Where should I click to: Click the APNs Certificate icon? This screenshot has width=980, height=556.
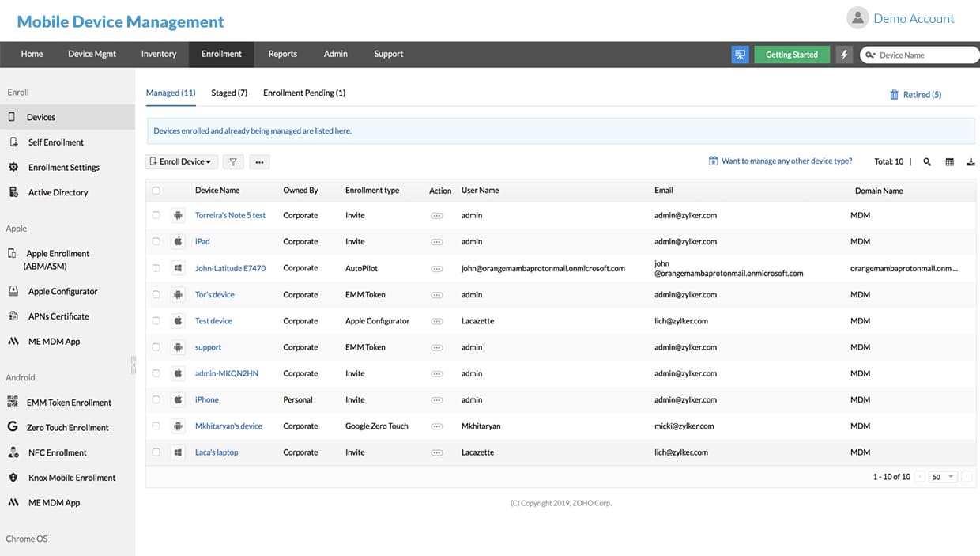point(13,316)
